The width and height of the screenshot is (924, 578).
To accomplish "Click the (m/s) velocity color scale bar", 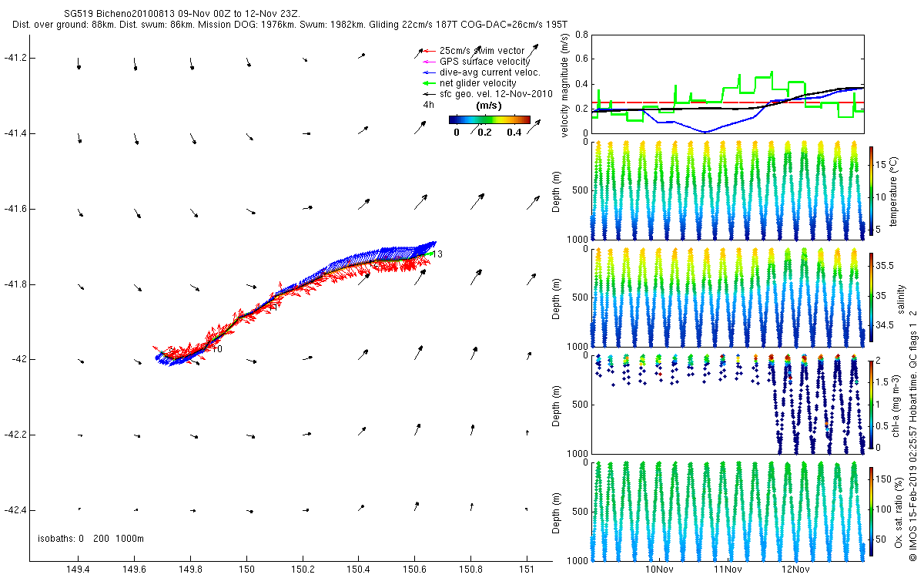I will tap(490, 119).
